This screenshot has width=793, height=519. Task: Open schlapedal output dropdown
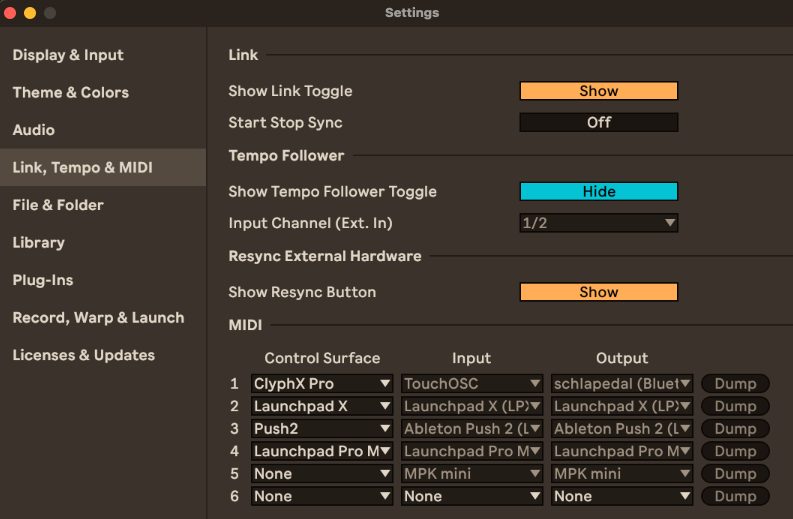click(x=622, y=384)
